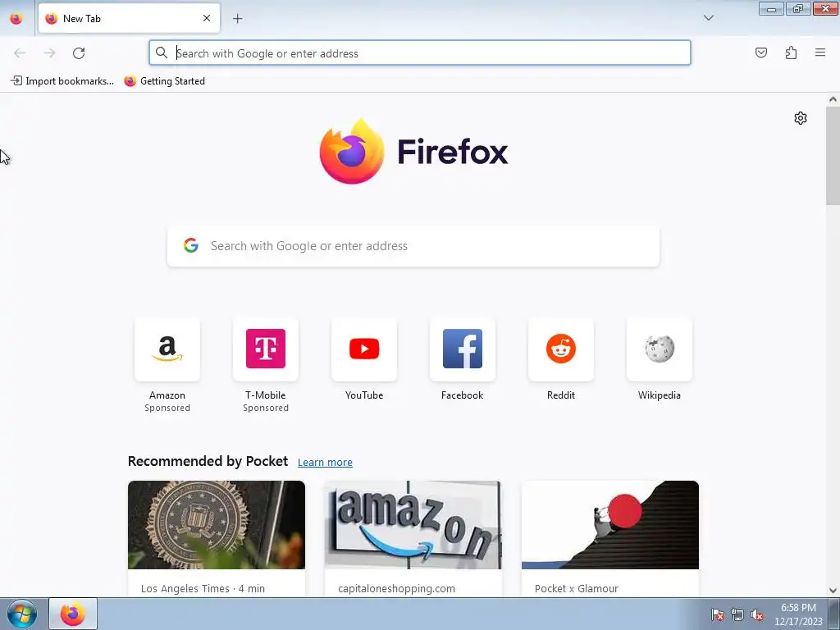This screenshot has height=630, width=840.
Task: Click the Google G logo
Action: tap(191, 245)
